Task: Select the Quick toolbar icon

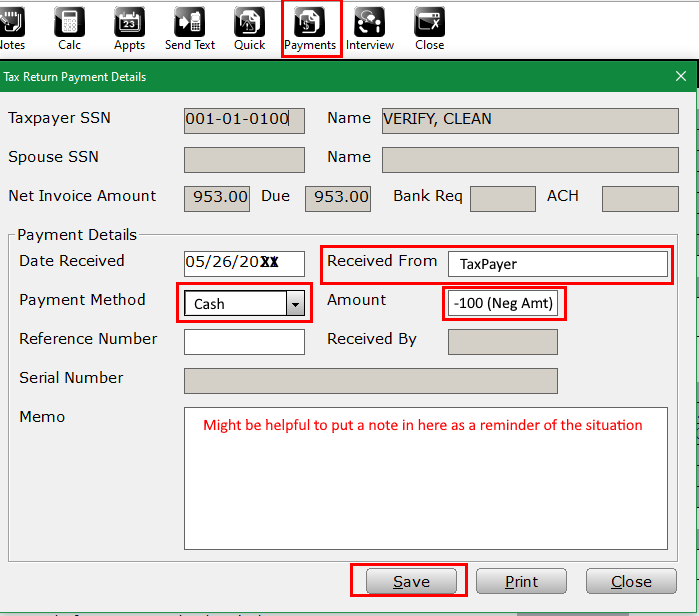Action: click(x=249, y=28)
